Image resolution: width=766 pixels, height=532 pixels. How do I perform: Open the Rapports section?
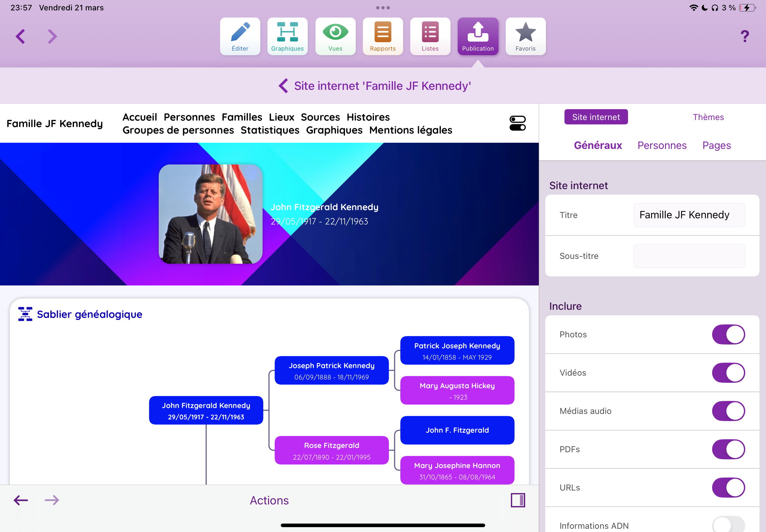pos(382,36)
